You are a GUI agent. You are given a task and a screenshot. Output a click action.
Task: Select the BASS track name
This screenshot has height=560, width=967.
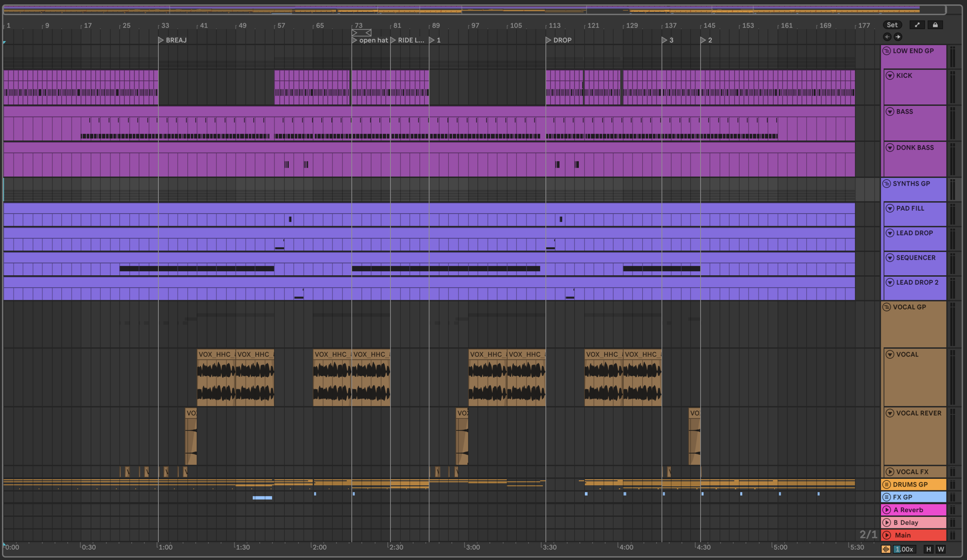tap(904, 112)
